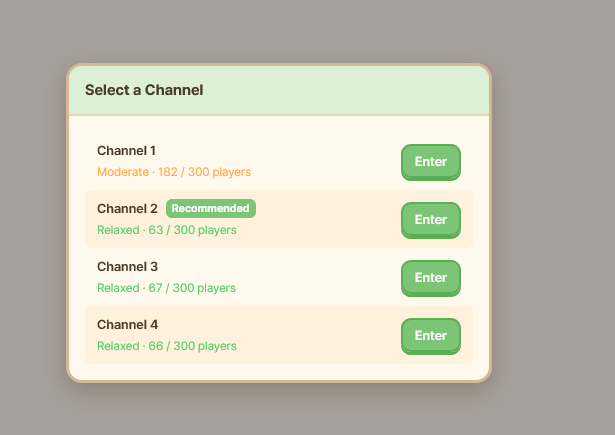Click the Select a Channel dialog title

point(144,90)
